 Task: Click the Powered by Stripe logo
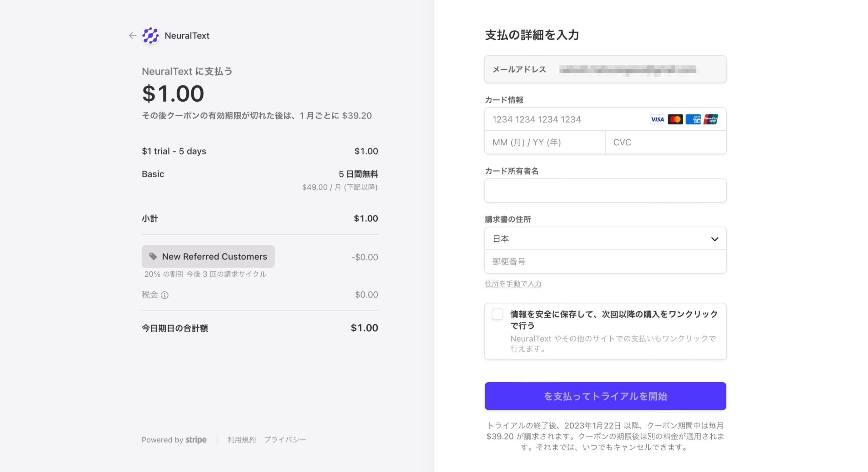tap(174, 439)
